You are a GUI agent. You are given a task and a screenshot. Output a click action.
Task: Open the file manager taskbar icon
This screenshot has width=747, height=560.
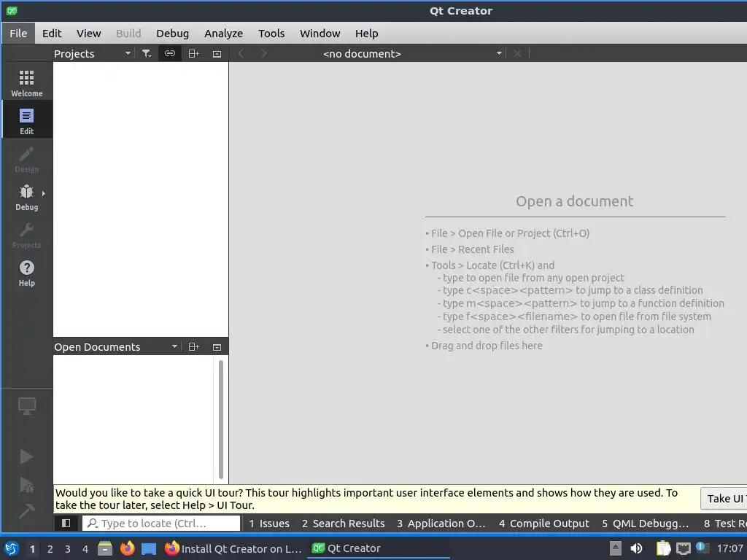105,548
